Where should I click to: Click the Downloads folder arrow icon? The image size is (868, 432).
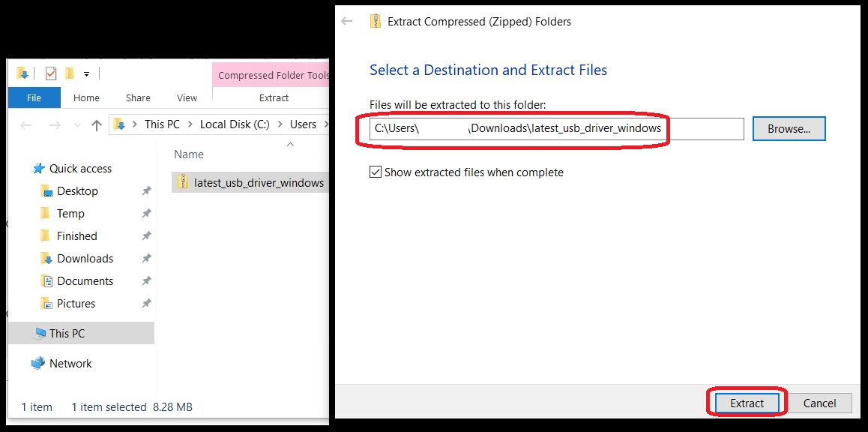(46, 259)
